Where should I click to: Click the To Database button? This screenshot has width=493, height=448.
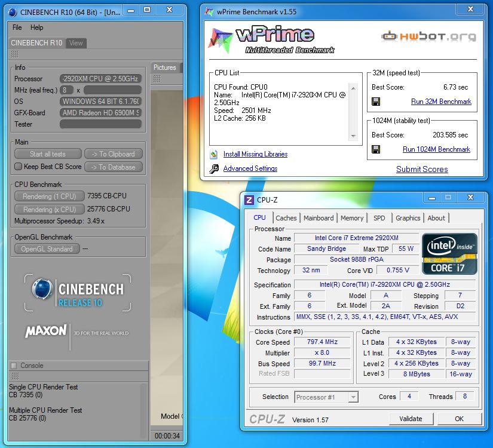[114, 167]
